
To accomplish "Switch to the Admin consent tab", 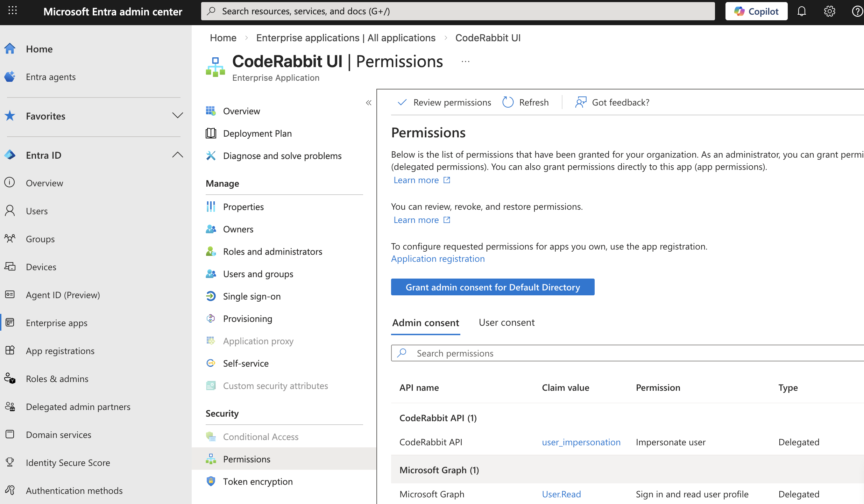I will (426, 323).
